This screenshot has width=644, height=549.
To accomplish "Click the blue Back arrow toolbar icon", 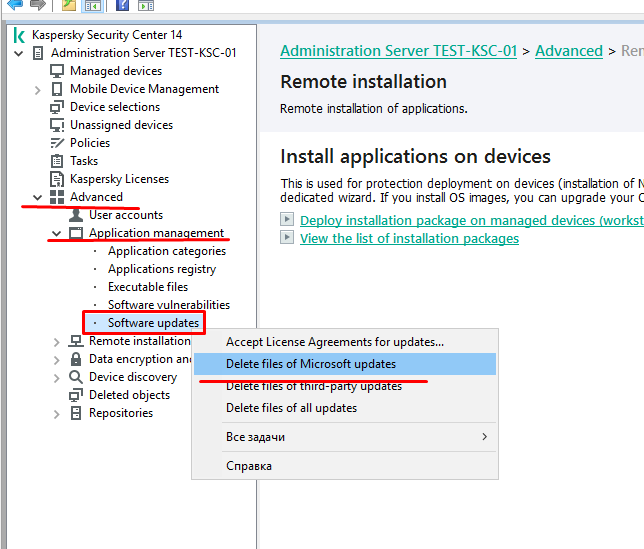I will [x=15, y=5].
